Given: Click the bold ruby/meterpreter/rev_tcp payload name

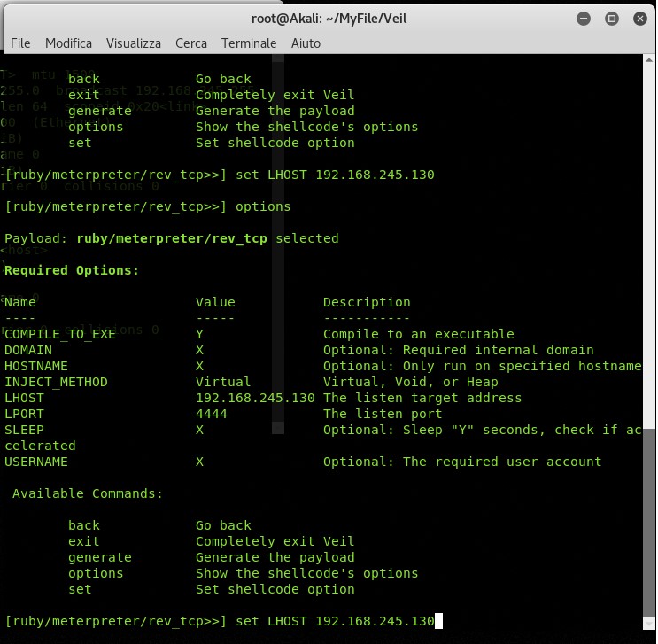Looking at the screenshot, I should coord(172,238).
